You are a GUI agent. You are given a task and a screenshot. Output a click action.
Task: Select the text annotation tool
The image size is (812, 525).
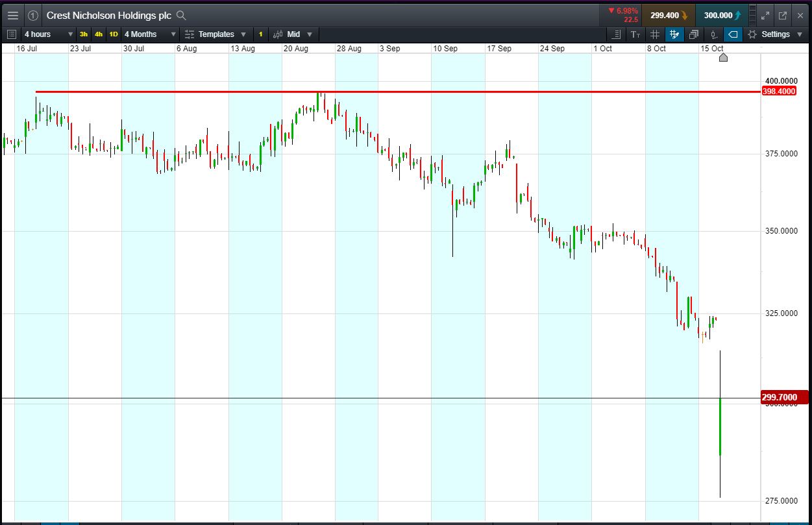635,34
